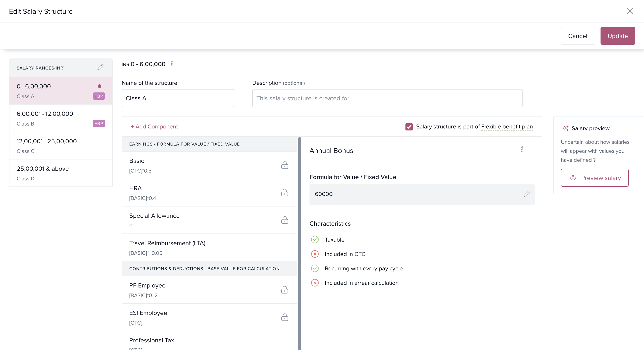The image size is (644, 350).
Task: Click the pencil icon beside Salary Ranges
Action: 100,67
